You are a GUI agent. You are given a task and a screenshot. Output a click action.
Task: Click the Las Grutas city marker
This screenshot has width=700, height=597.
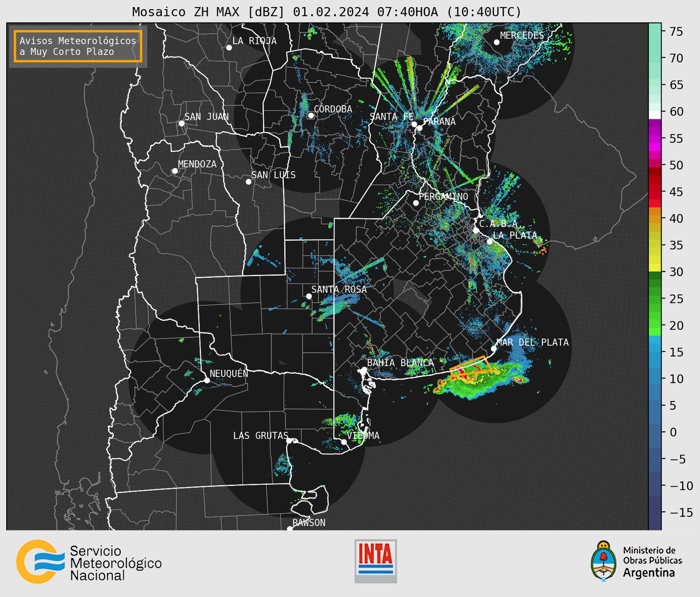tap(289, 441)
